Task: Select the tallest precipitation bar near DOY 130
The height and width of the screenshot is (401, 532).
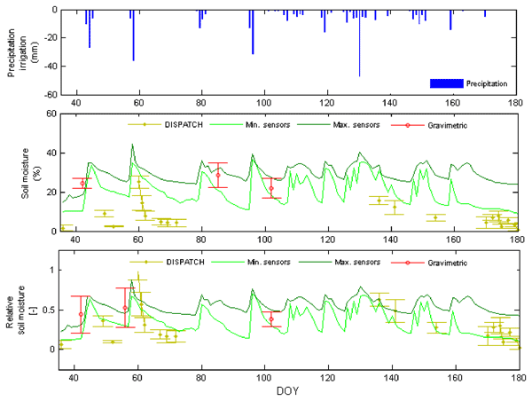Action: [x=359, y=44]
